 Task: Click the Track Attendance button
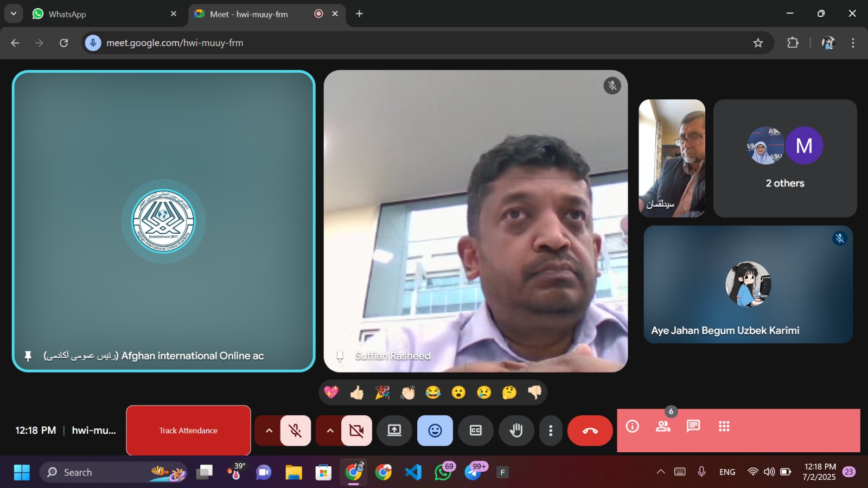tap(188, 431)
